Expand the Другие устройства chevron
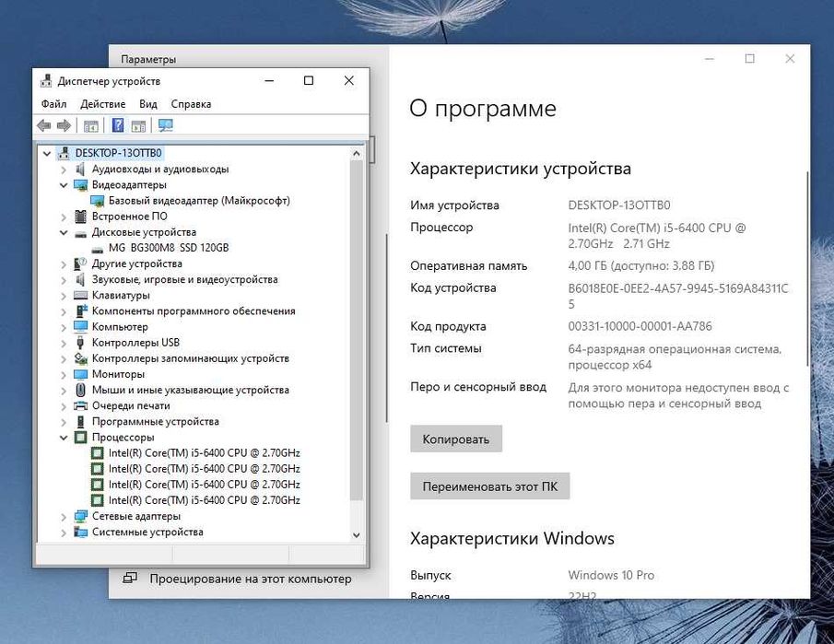This screenshot has width=834, height=644. (64, 264)
